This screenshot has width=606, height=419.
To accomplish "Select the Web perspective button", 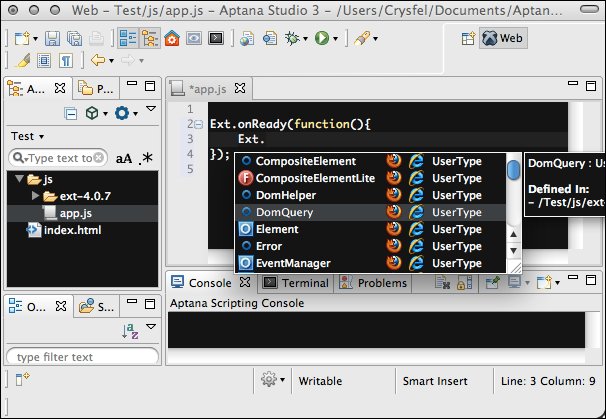I will (503, 38).
